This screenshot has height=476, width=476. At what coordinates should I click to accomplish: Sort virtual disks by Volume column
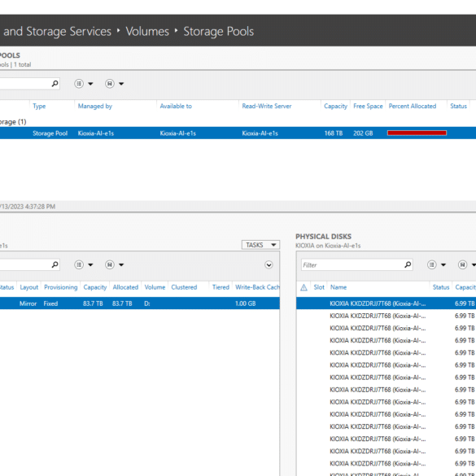[155, 287]
